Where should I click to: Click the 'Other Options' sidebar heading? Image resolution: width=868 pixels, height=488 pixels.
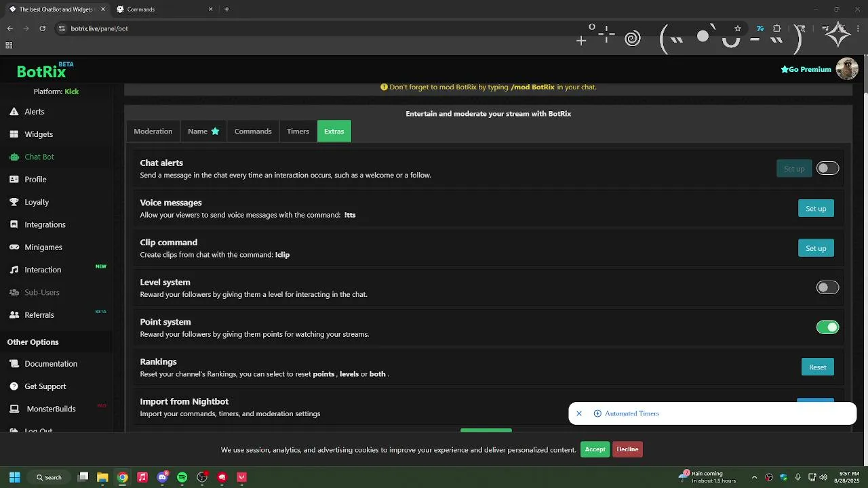[33, 342]
